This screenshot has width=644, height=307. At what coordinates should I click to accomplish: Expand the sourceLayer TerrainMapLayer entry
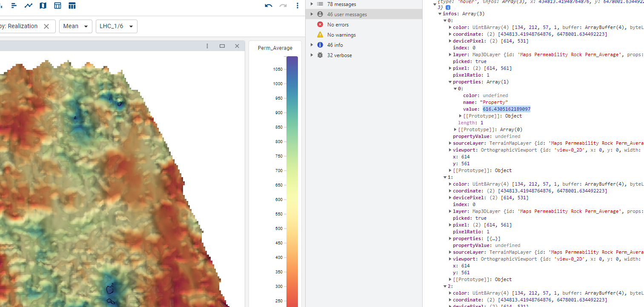tap(450, 143)
